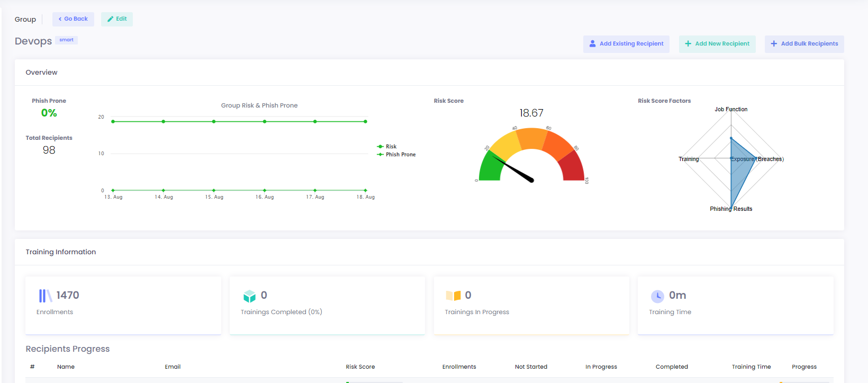The image size is (868, 383).
Task: Click the Completed column header
Action: coord(672,367)
